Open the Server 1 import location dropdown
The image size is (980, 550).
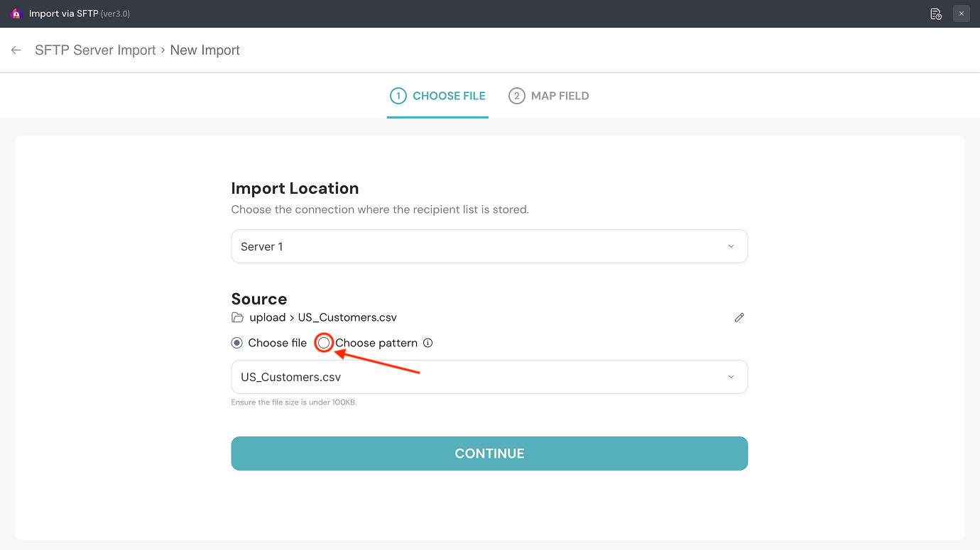pos(489,246)
